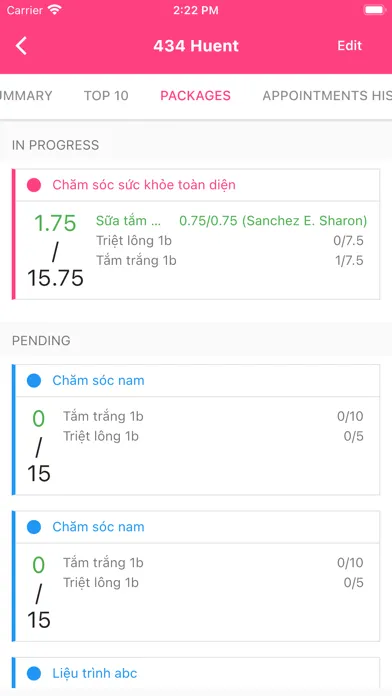
Task: Select the Sữa tắm row with Sanchez E. Sharon
Action: (231, 221)
